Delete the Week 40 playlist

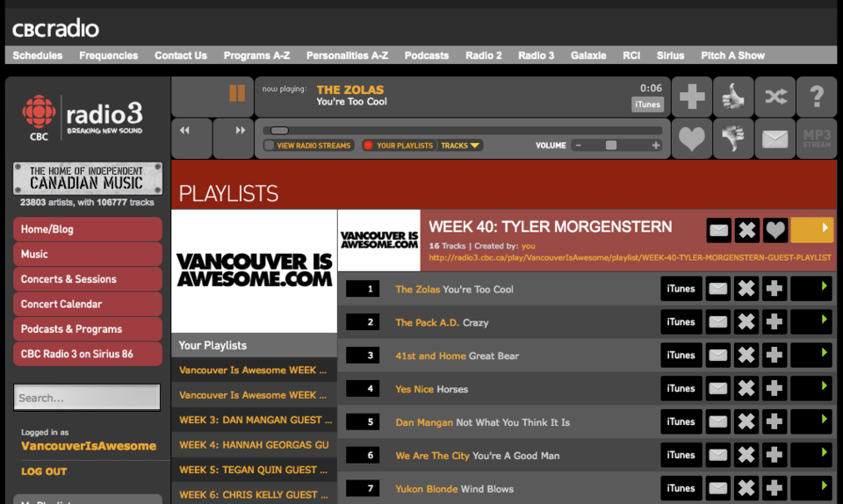[747, 231]
